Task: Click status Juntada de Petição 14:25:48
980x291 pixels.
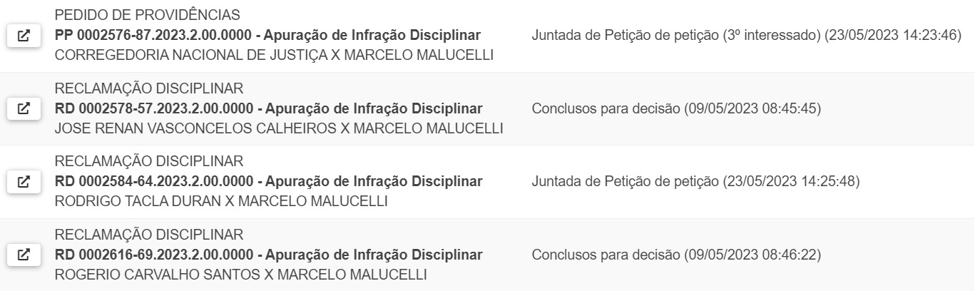Action: click(x=695, y=182)
